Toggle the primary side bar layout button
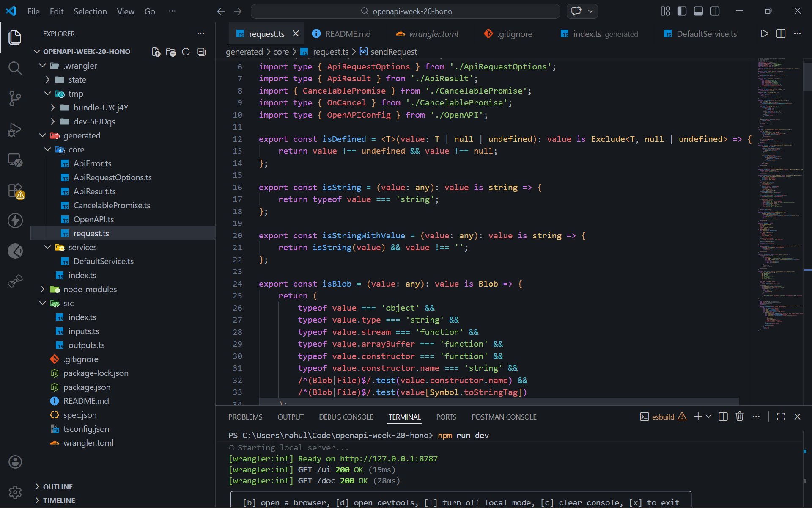 (x=682, y=11)
